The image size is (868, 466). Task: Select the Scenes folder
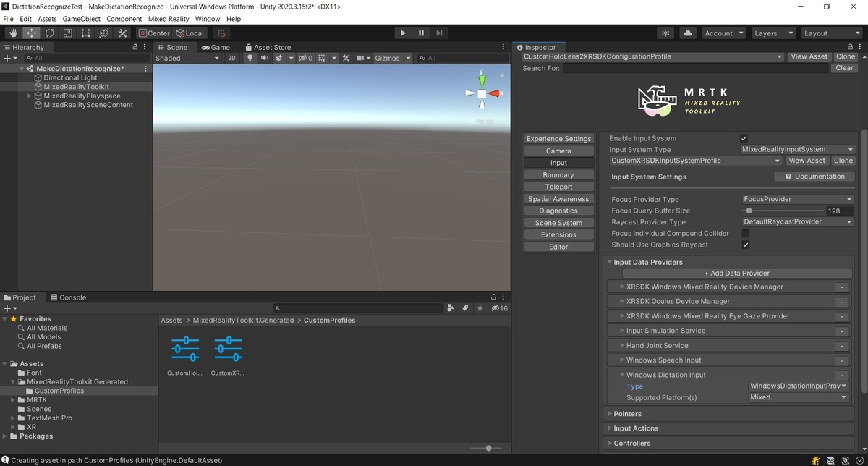tap(39, 409)
